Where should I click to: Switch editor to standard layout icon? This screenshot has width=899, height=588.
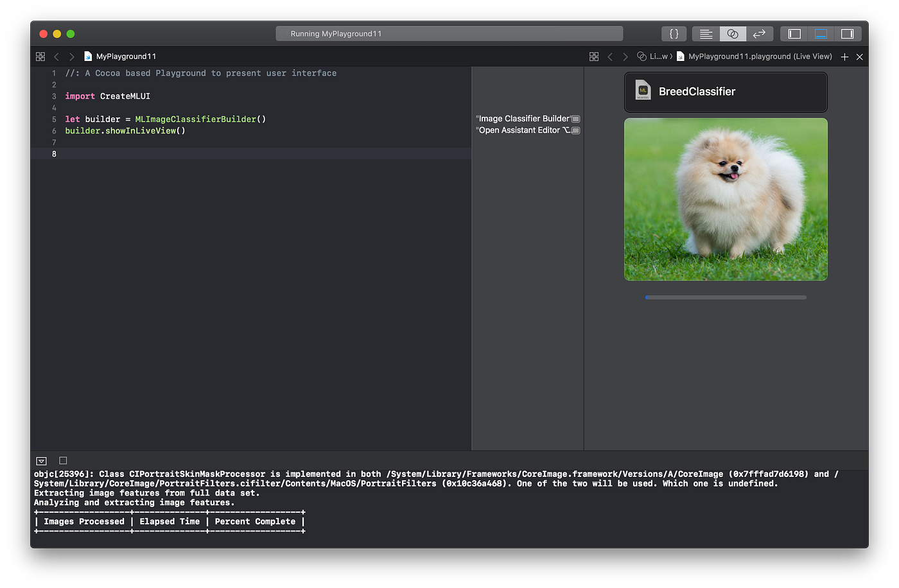[x=705, y=33]
